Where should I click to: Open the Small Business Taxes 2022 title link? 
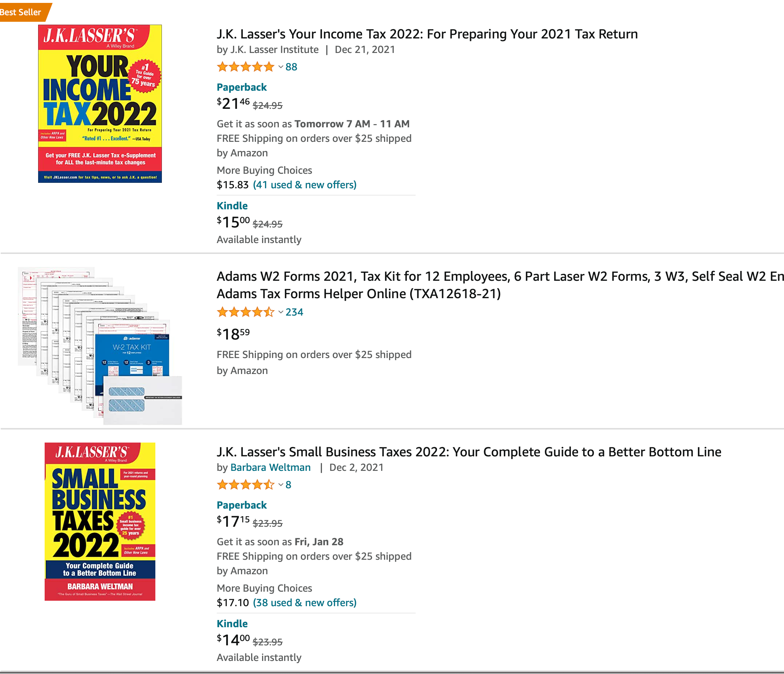coord(469,452)
